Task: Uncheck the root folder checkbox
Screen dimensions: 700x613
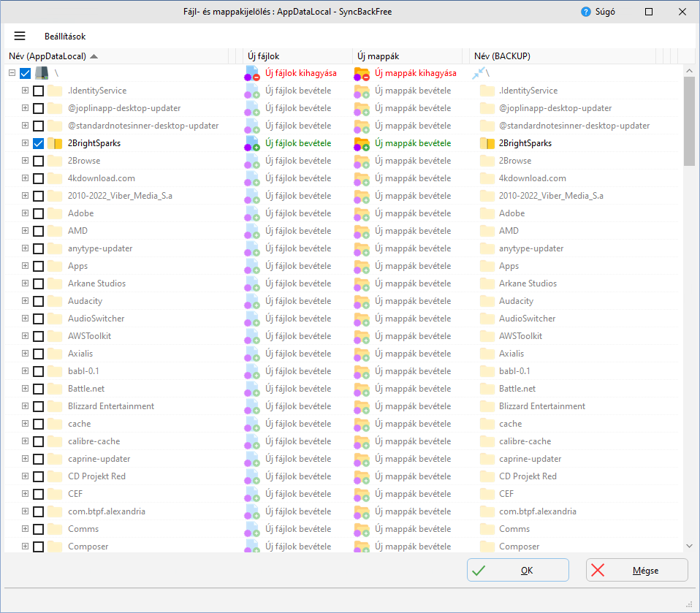Action: coord(26,73)
